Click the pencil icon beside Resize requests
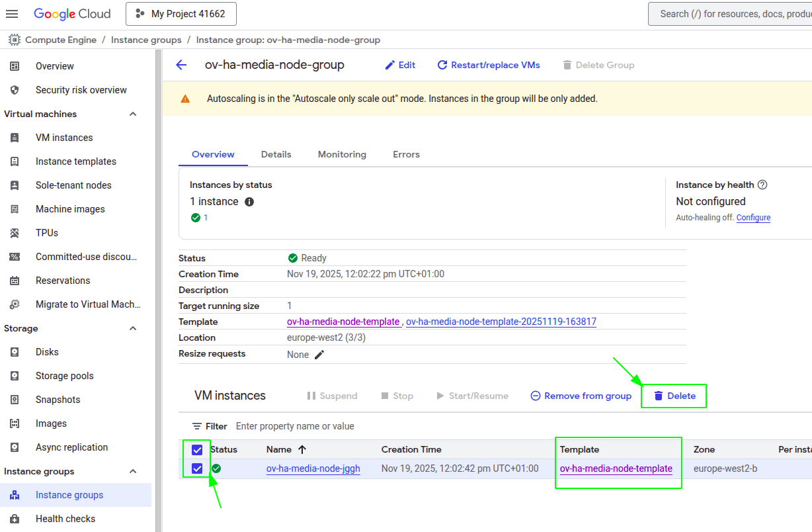 point(319,355)
